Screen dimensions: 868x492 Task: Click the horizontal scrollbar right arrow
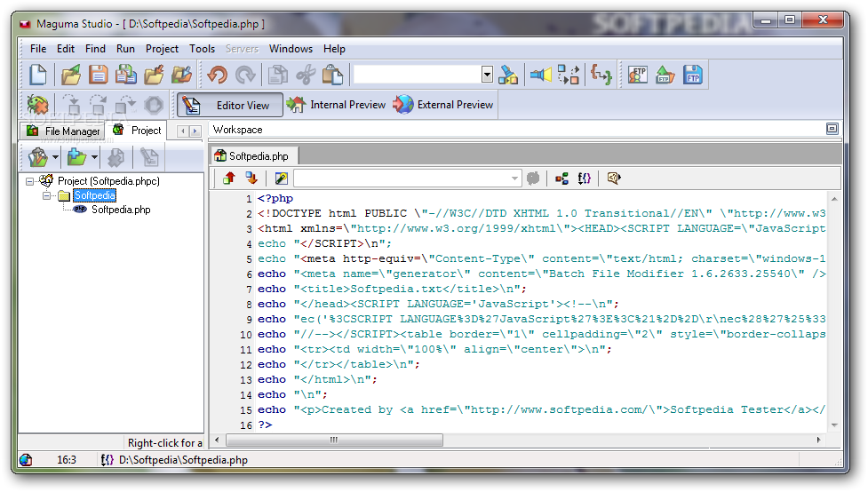click(x=819, y=440)
